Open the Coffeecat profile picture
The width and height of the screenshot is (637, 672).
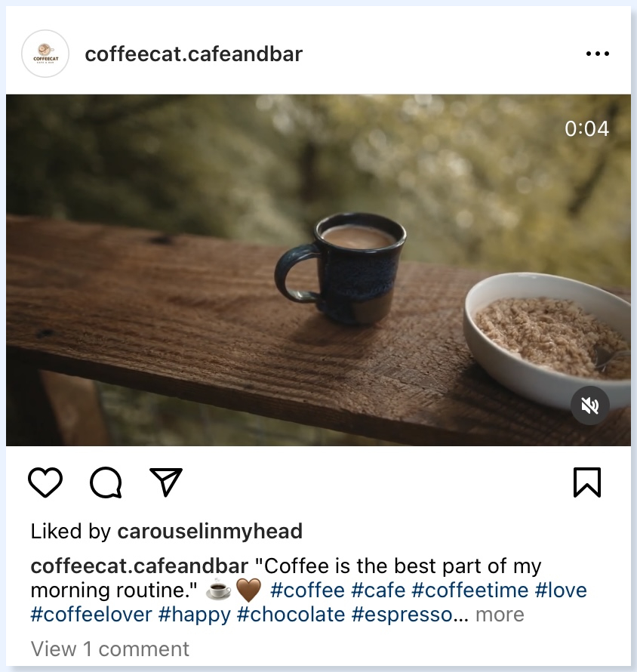pyautogui.click(x=45, y=54)
